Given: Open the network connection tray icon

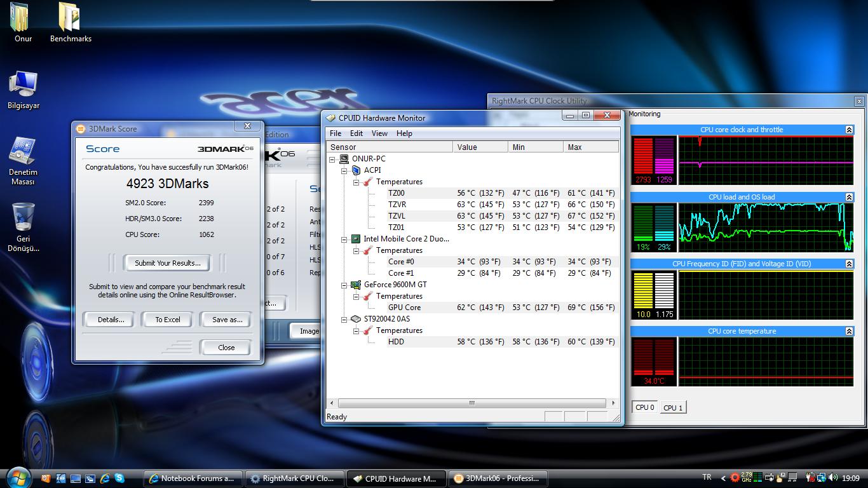Looking at the screenshot, I should click(821, 478).
